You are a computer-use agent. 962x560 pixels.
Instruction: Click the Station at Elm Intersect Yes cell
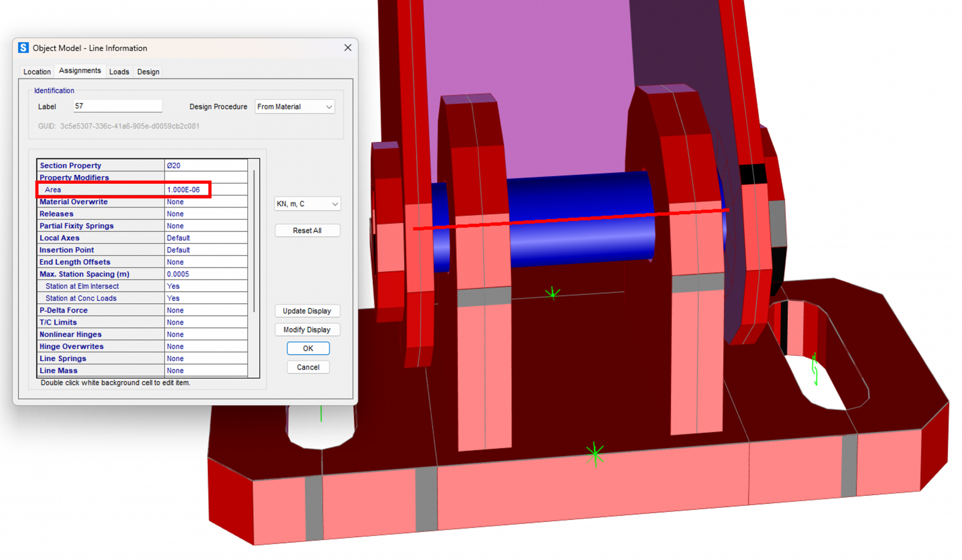(x=206, y=286)
